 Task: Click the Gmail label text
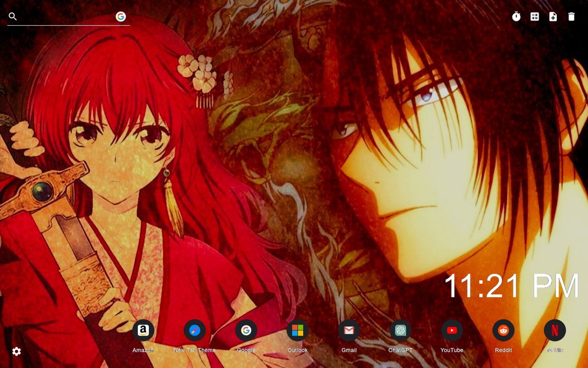pos(349,350)
